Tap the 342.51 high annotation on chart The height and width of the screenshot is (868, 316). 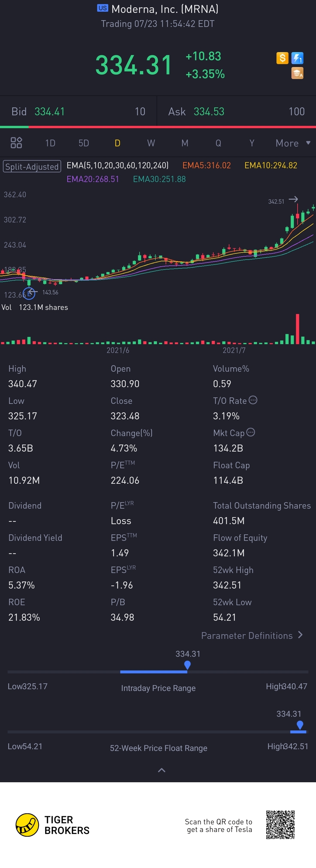point(276,202)
